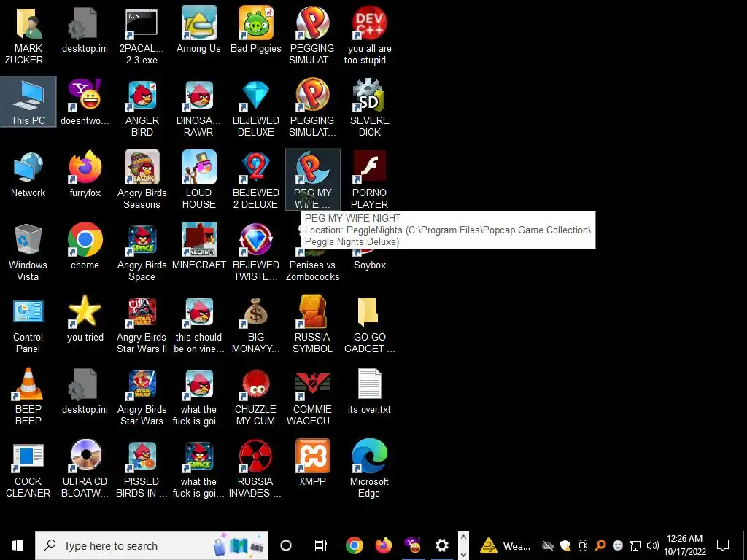The height and width of the screenshot is (560, 747).
Task: Open Cortana circle button on taskbar
Action: point(286,545)
